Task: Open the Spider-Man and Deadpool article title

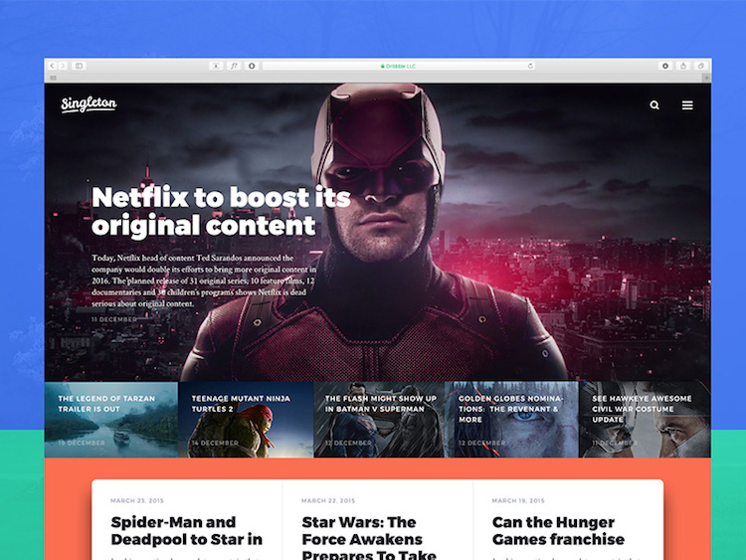Action: click(187, 530)
